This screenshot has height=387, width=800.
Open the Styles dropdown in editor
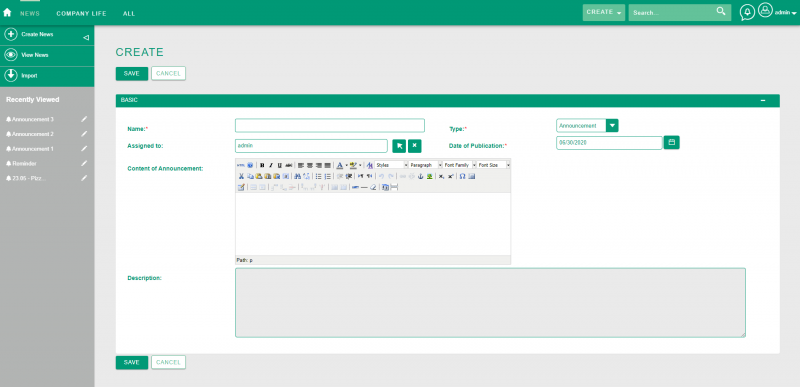[392, 165]
